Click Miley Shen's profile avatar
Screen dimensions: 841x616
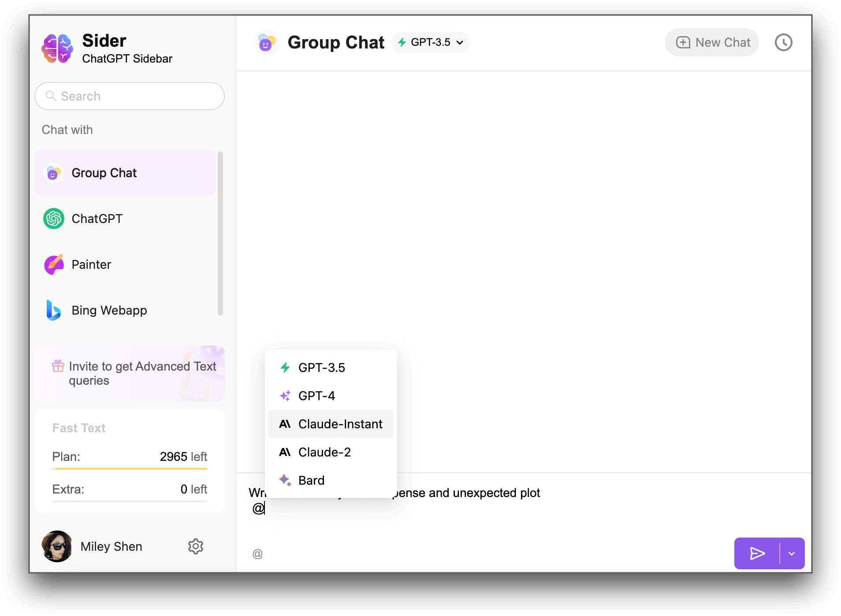(57, 546)
